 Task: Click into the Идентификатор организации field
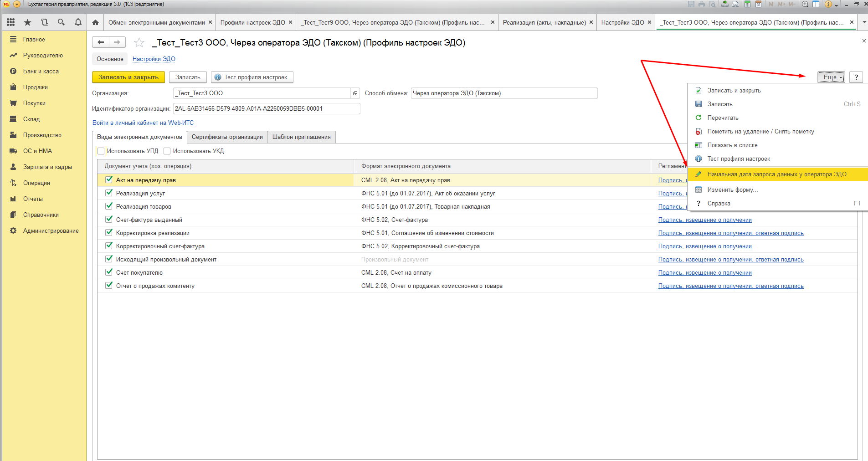tap(266, 109)
